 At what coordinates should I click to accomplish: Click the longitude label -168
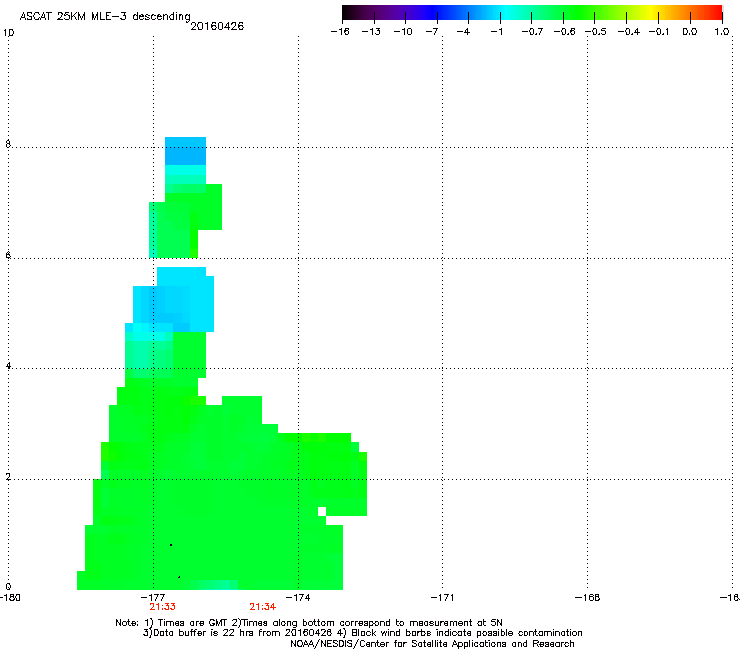587,598
